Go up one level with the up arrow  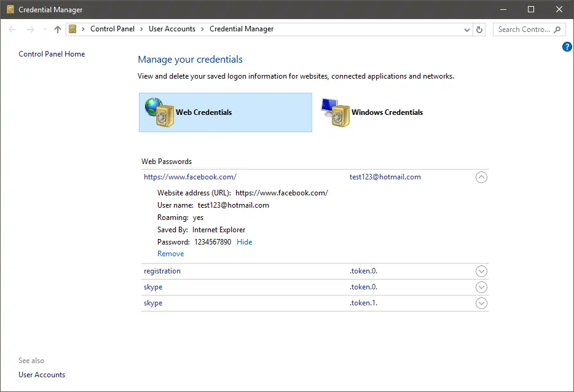[58, 29]
